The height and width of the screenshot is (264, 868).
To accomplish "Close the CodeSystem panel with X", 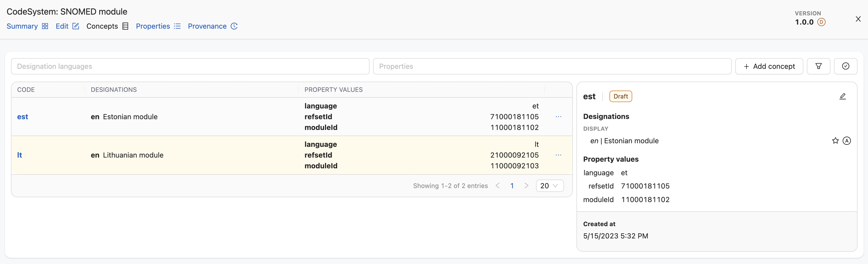I will coord(858,19).
